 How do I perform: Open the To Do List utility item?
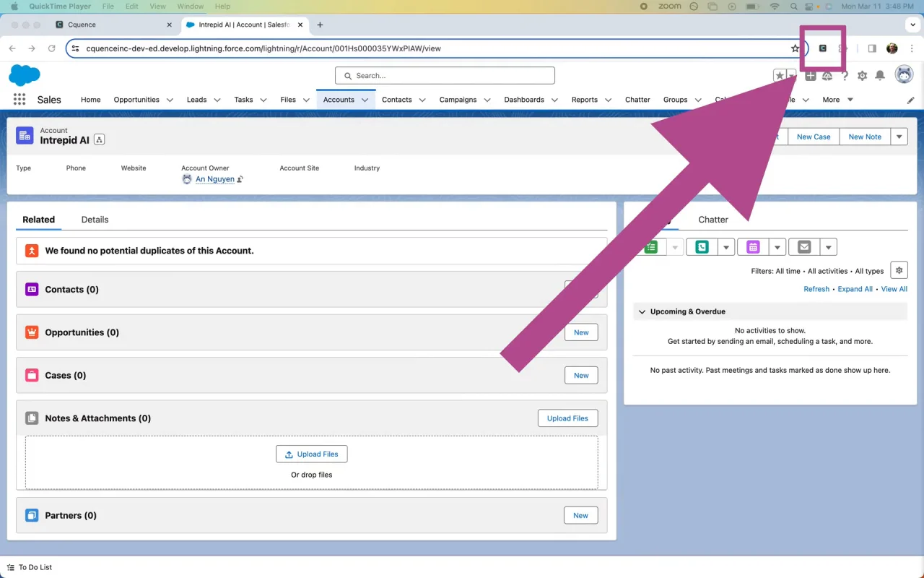click(30, 567)
